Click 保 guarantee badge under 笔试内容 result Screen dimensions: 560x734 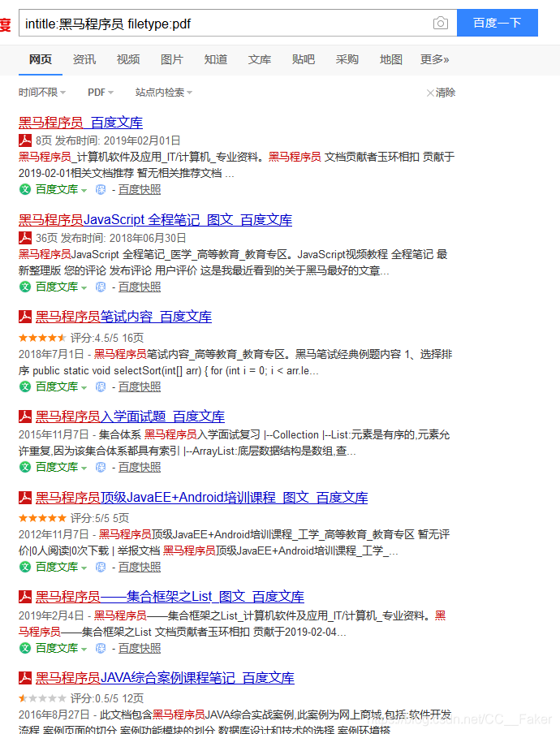click(101, 386)
